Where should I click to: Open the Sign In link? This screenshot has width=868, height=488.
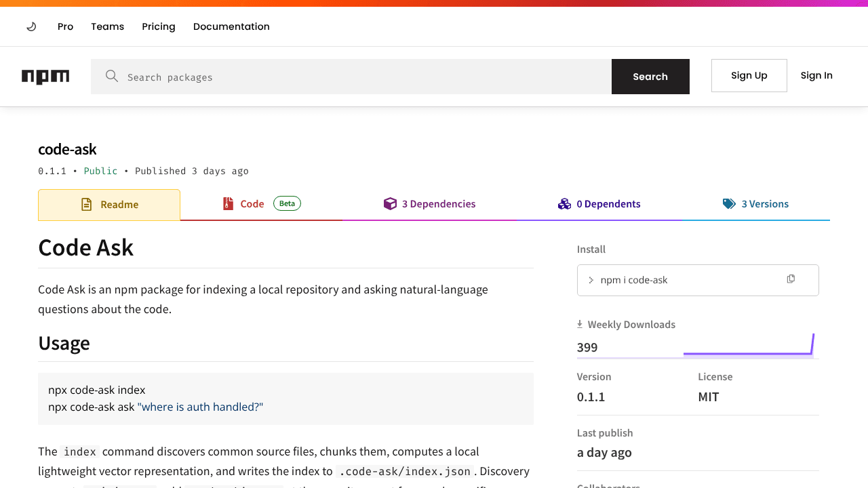tap(816, 75)
